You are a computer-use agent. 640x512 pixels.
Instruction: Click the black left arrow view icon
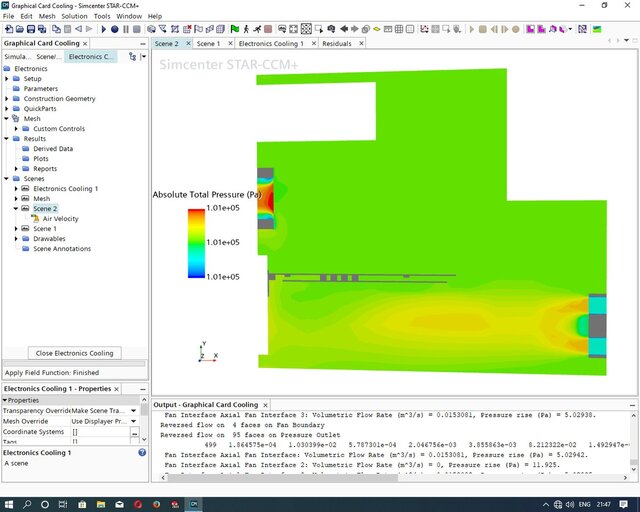coord(344,29)
